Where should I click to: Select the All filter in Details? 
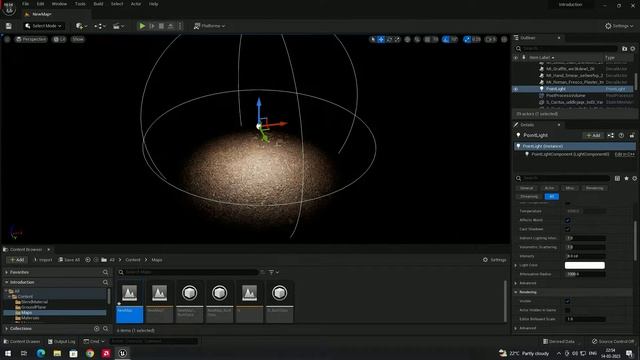tap(552, 196)
